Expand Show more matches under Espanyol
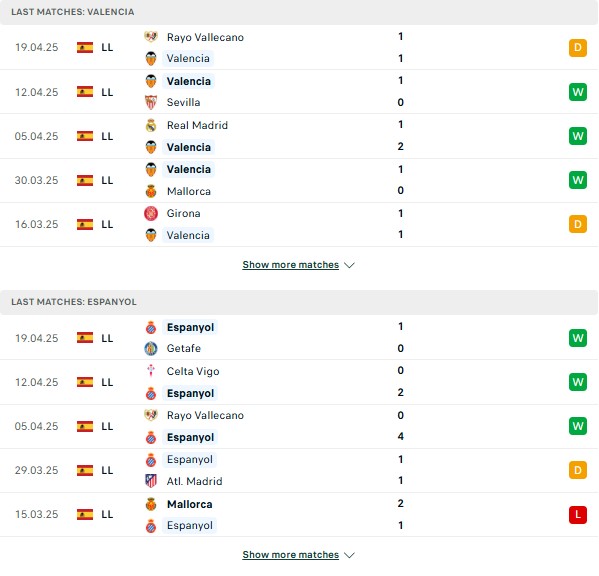 291,555
